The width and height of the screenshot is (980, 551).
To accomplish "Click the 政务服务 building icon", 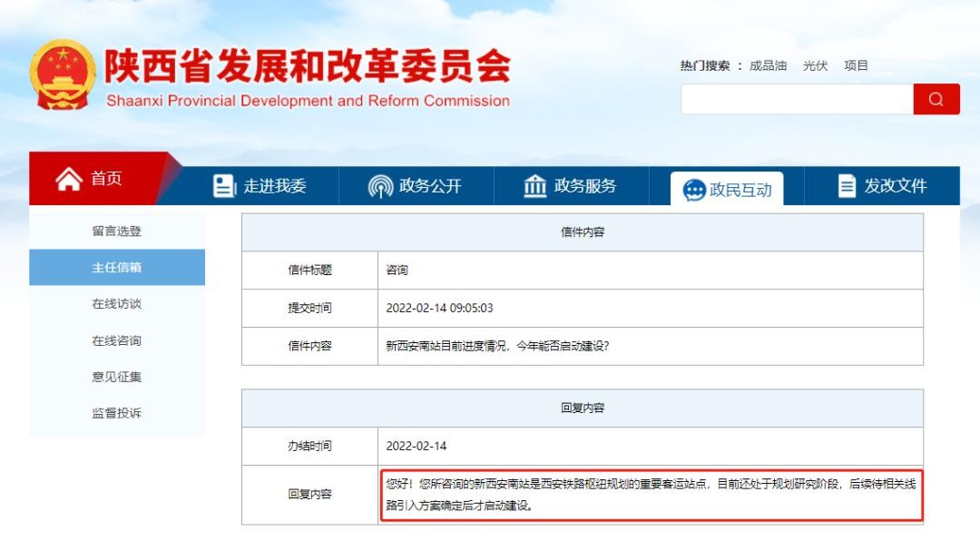I will 535,186.
